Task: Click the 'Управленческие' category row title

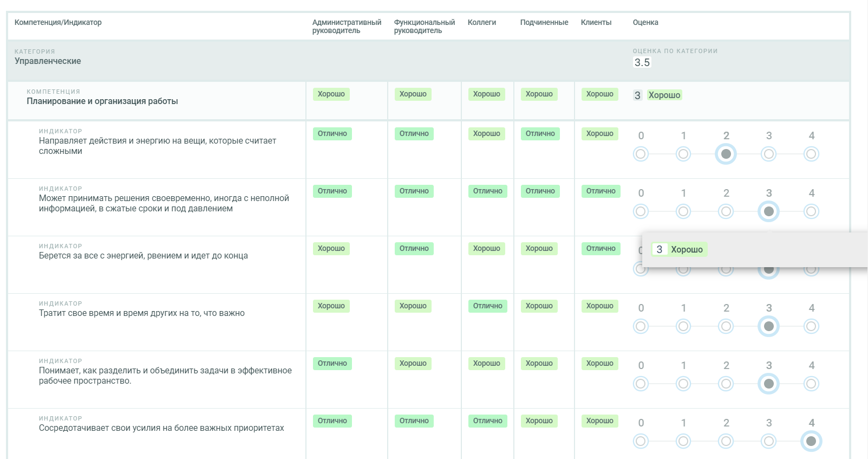Action: 48,61
